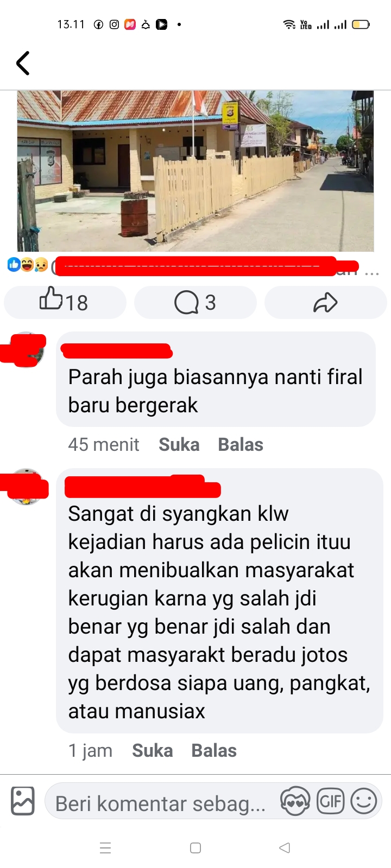Open the GIF picker in the comment bar

tap(331, 801)
